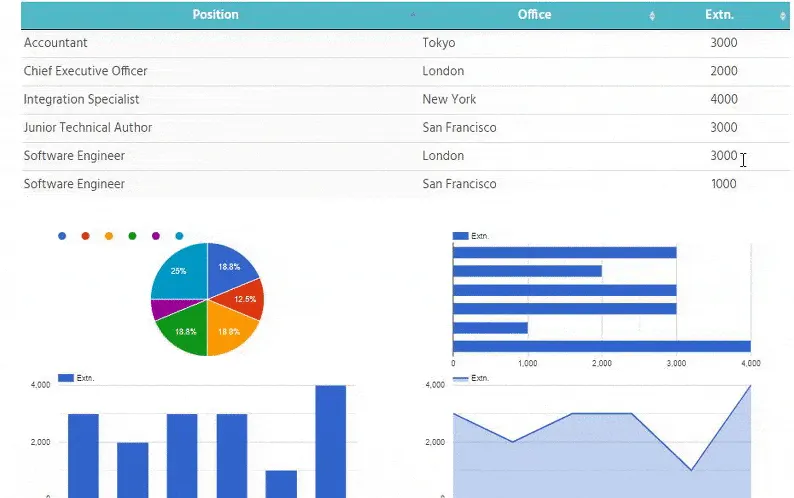Click the horizontal bar chart's Extn. legend
The height and width of the screenshot is (498, 794).
click(470, 236)
